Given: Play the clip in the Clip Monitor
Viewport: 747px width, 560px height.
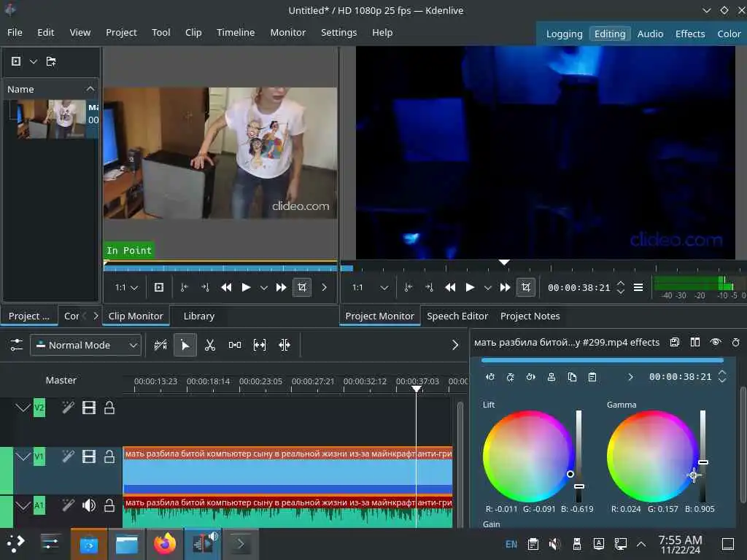Looking at the screenshot, I should click(247, 287).
